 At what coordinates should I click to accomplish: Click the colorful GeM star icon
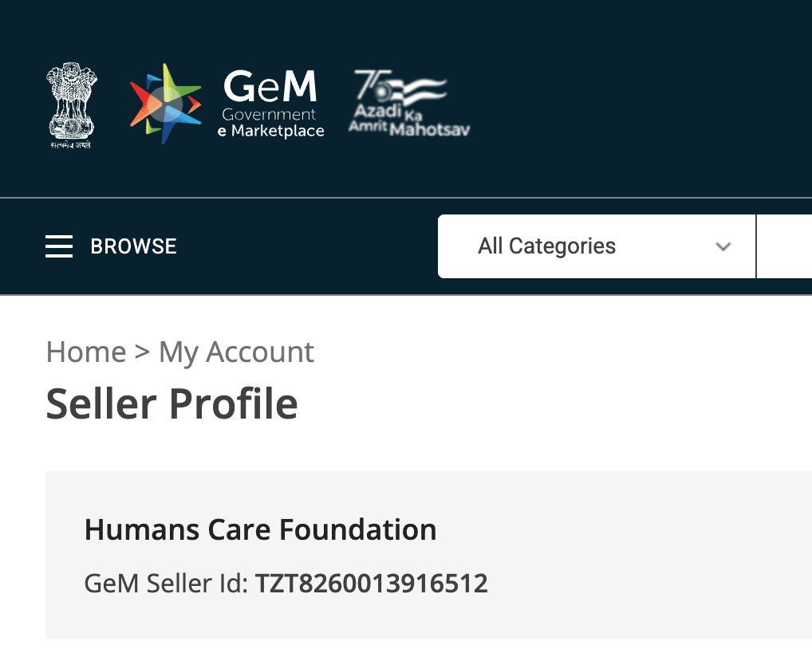click(165, 102)
